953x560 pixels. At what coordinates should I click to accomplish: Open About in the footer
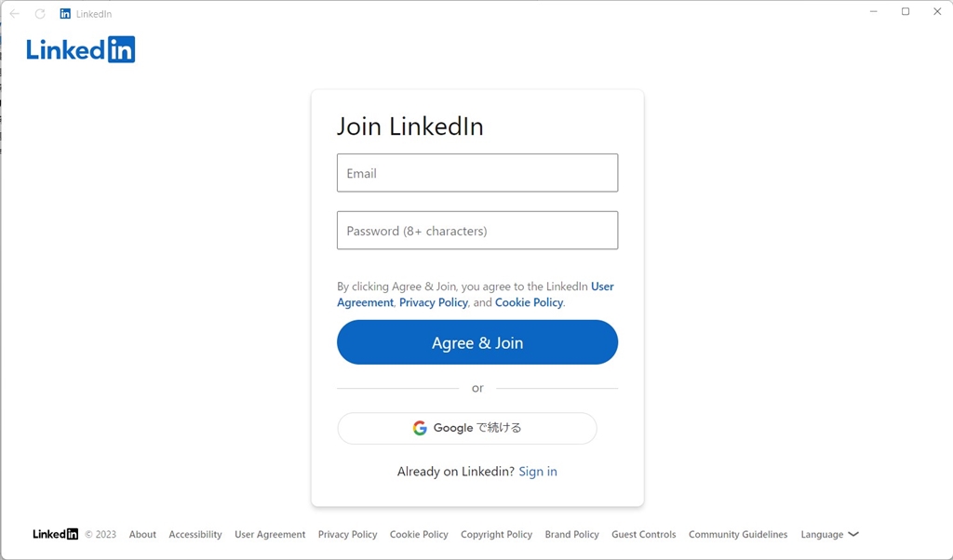(x=142, y=535)
